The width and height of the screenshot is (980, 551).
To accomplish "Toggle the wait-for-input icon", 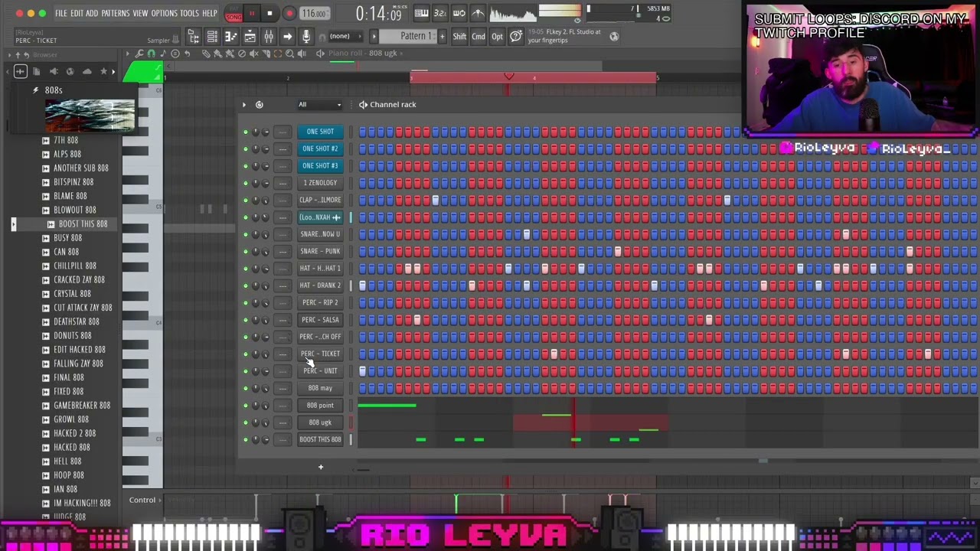I will pos(459,13).
